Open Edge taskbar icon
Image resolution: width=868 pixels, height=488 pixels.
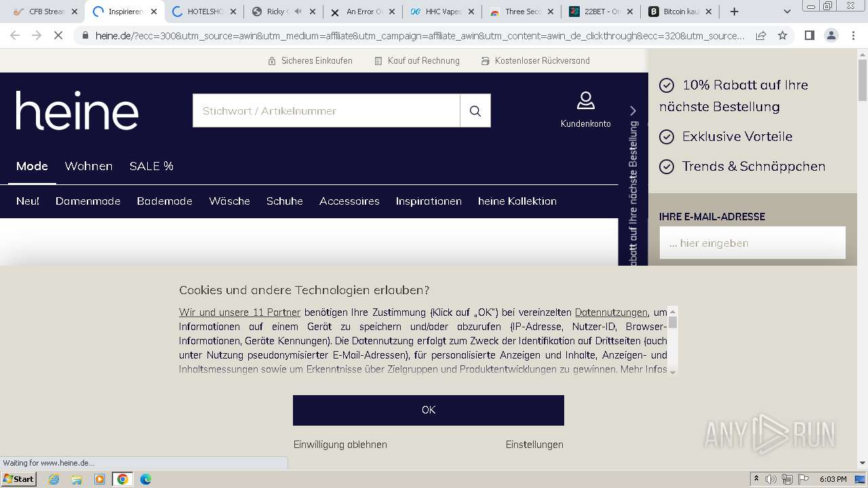point(146,479)
